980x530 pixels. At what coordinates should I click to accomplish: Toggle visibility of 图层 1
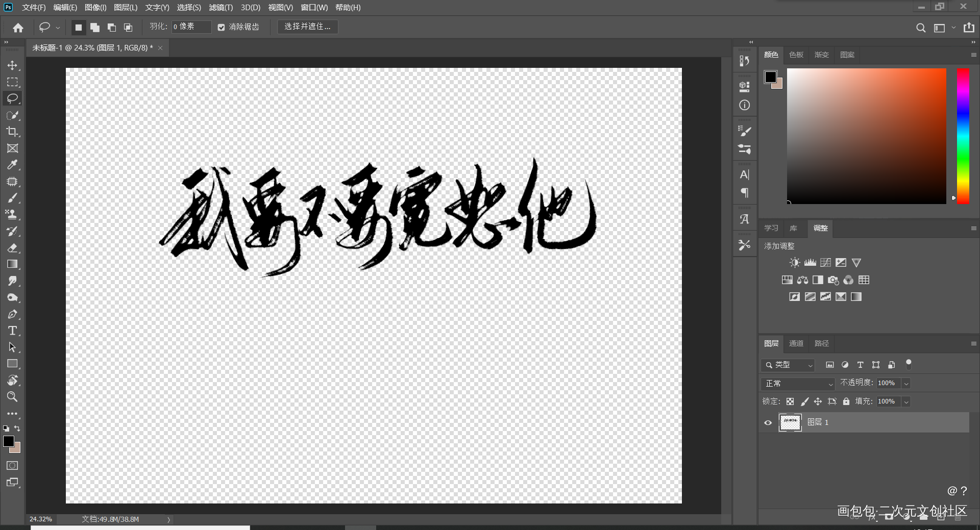click(768, 422)
